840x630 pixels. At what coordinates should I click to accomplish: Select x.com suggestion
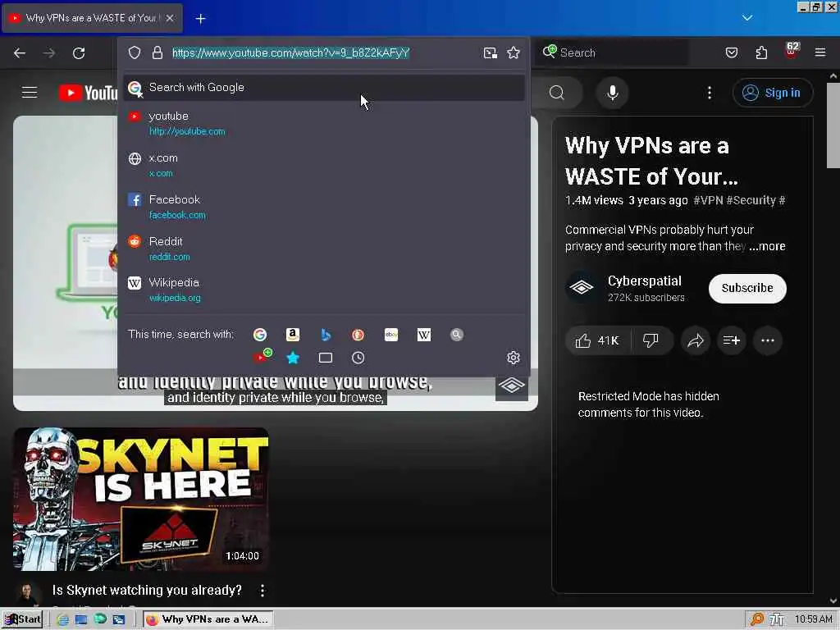[x=323, y=165]
